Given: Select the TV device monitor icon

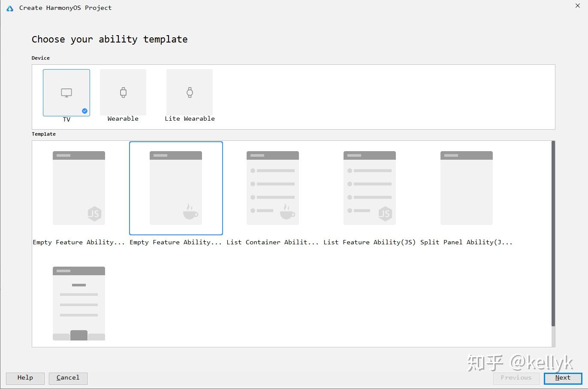Looking at the screenshot, I should [66, 93].
